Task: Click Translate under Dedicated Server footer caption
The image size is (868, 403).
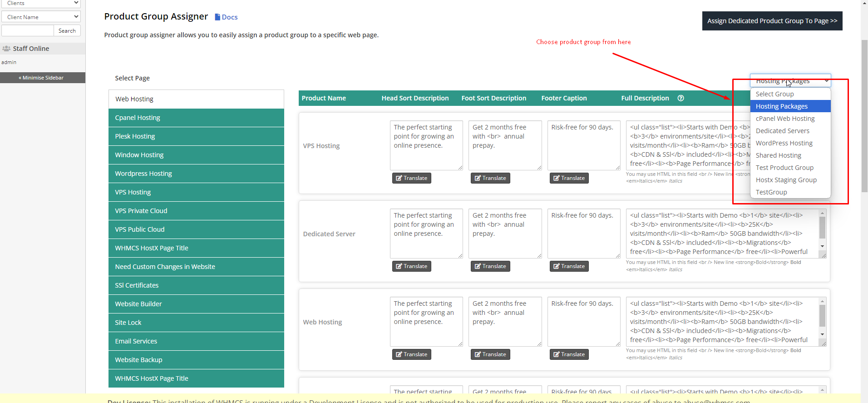Action: (x=569, y=266)
